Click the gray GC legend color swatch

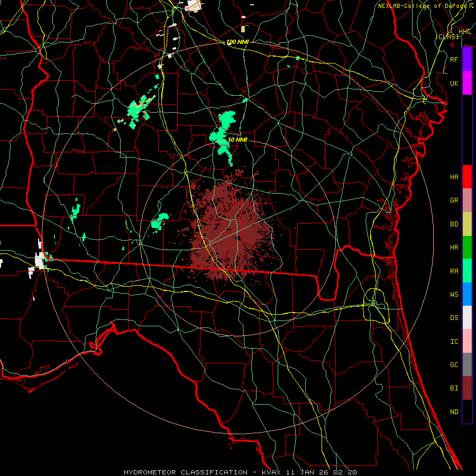(x=467, y=364)
